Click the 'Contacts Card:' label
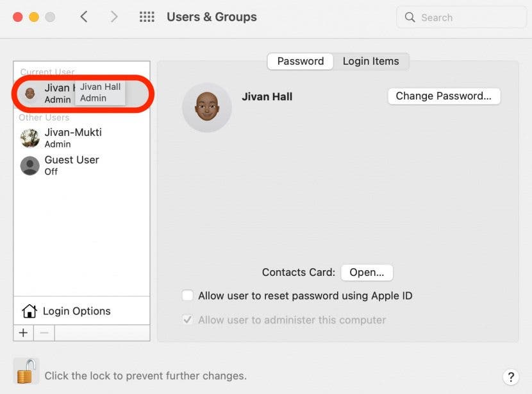 299,273
